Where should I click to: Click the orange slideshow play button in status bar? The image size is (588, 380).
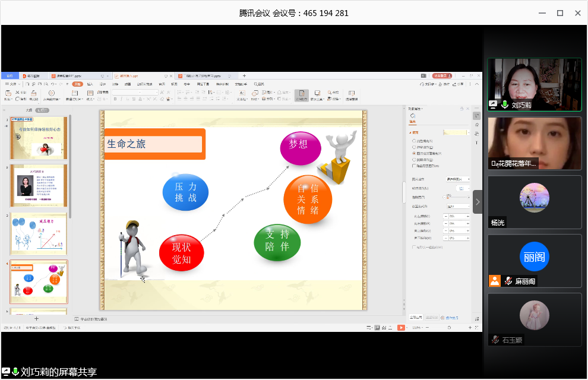point(401,328)
